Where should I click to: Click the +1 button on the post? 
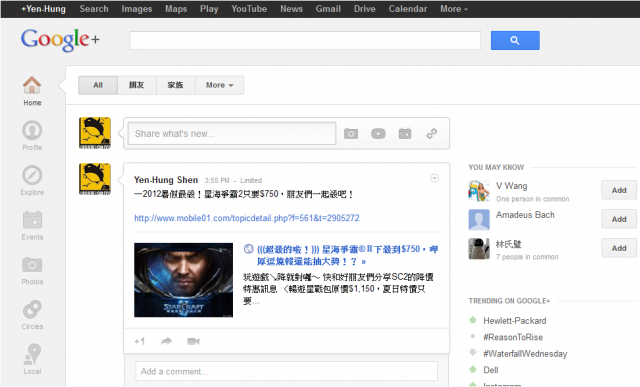(x=140, y=341)
